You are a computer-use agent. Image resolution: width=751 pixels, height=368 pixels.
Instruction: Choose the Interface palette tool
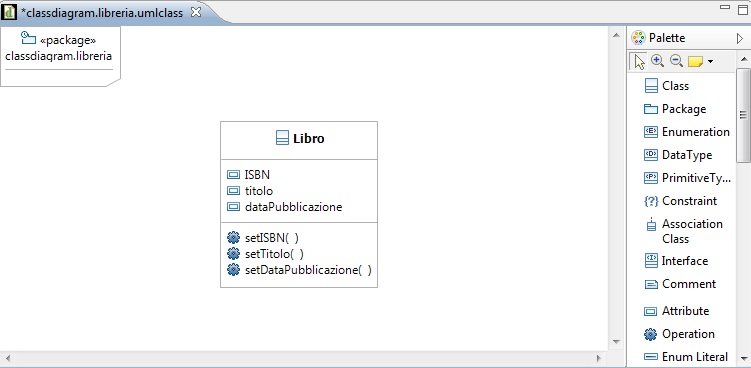point(676,261)
